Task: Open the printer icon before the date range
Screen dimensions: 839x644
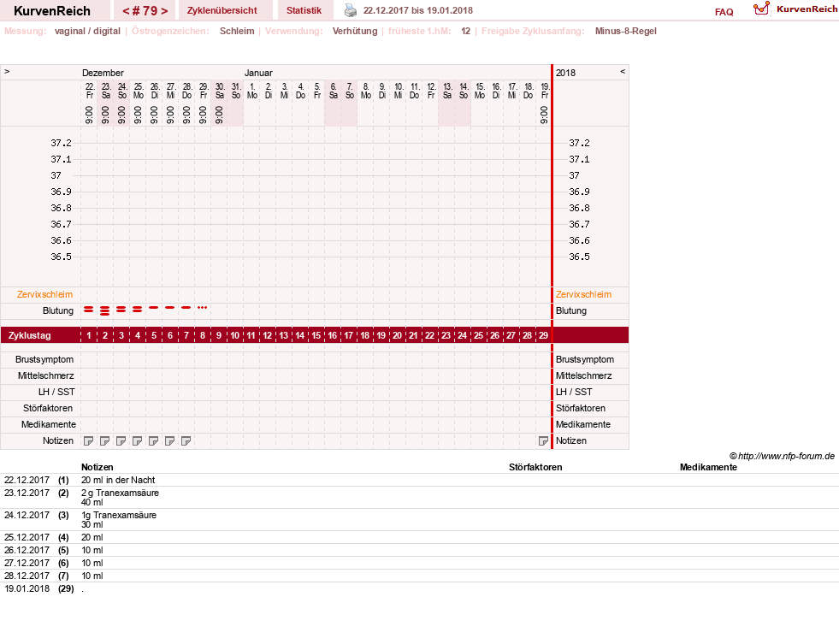Action: [x=351, y=10]
